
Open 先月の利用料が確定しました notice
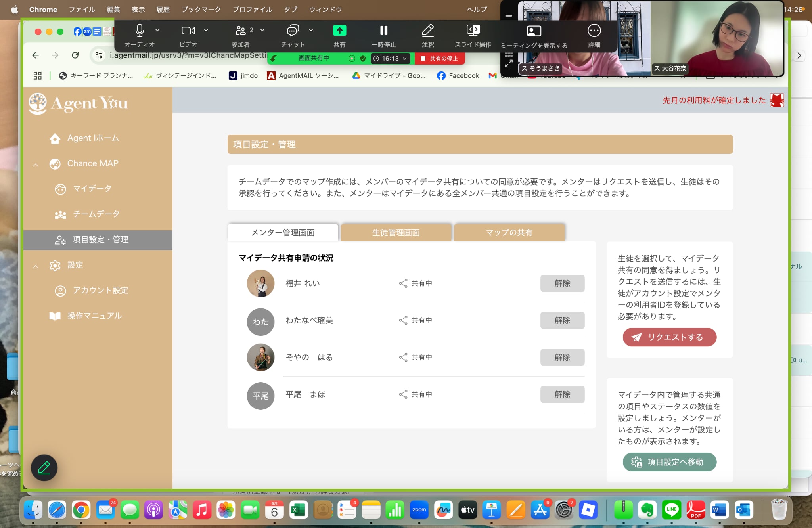pyautogui.click(x=714, y=100)
